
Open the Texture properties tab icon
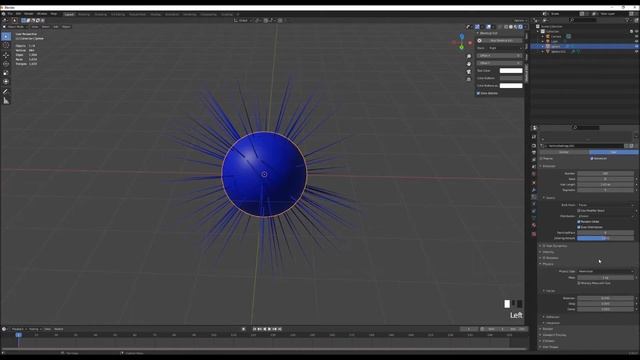click(534, 234)
